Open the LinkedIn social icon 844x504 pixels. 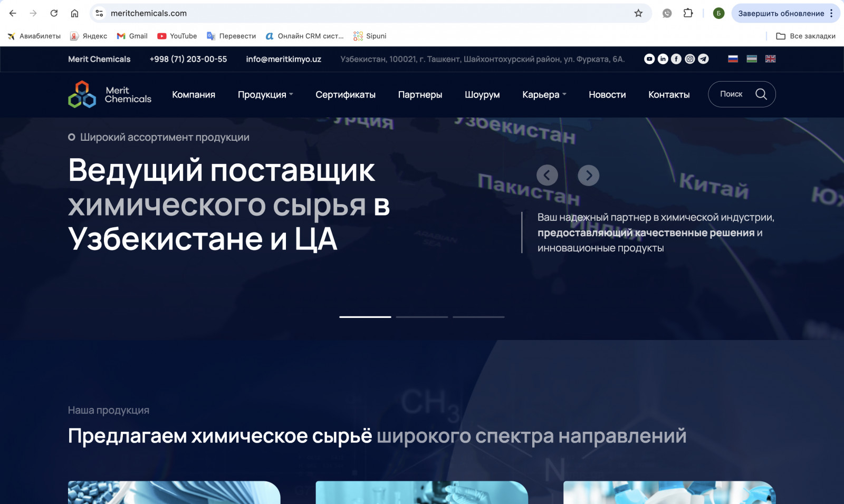pos(663,59)
